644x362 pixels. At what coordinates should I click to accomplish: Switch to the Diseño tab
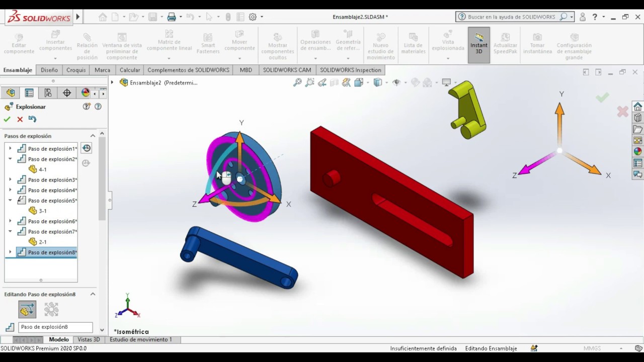(49, 70)
